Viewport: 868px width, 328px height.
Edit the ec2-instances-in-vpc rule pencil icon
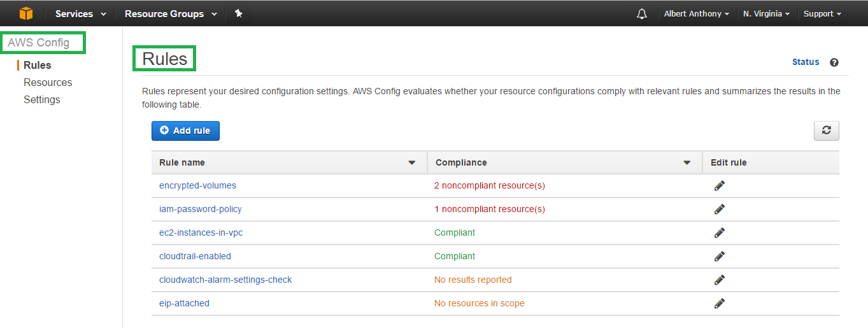pos(720,232)
